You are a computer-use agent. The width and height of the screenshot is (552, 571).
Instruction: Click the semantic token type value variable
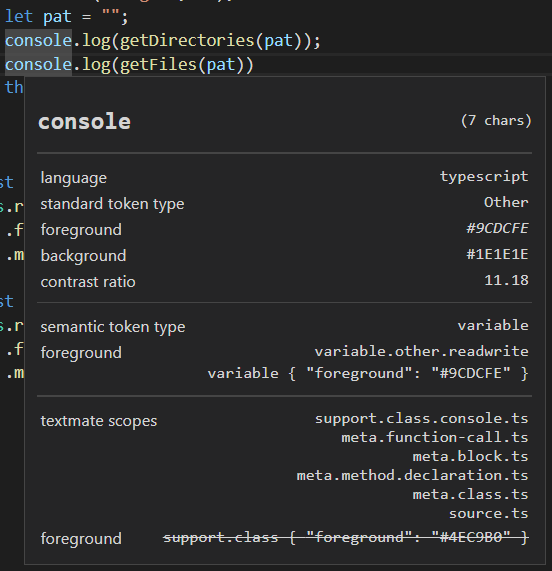point(493,325)
